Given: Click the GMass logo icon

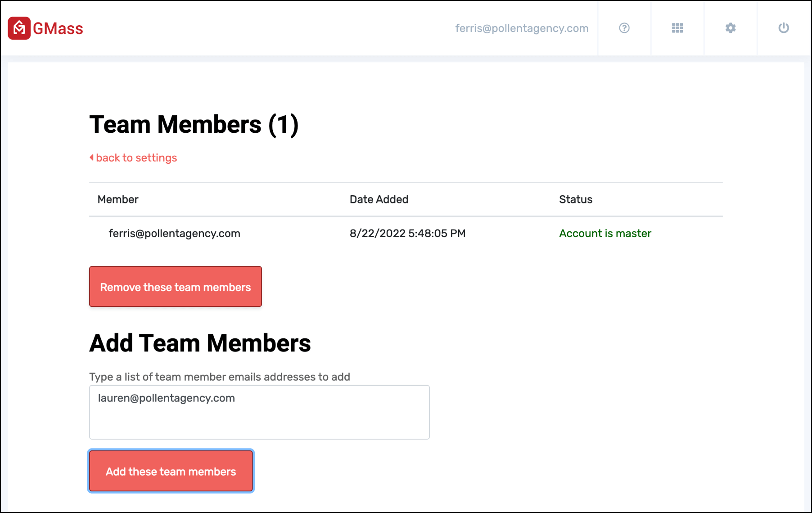Looking at the screenshot, I should tap(19, 28).
